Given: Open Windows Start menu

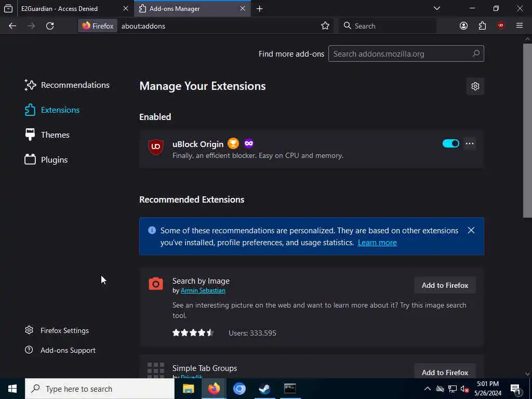Looking at the screenshot, I should (12, 389).
